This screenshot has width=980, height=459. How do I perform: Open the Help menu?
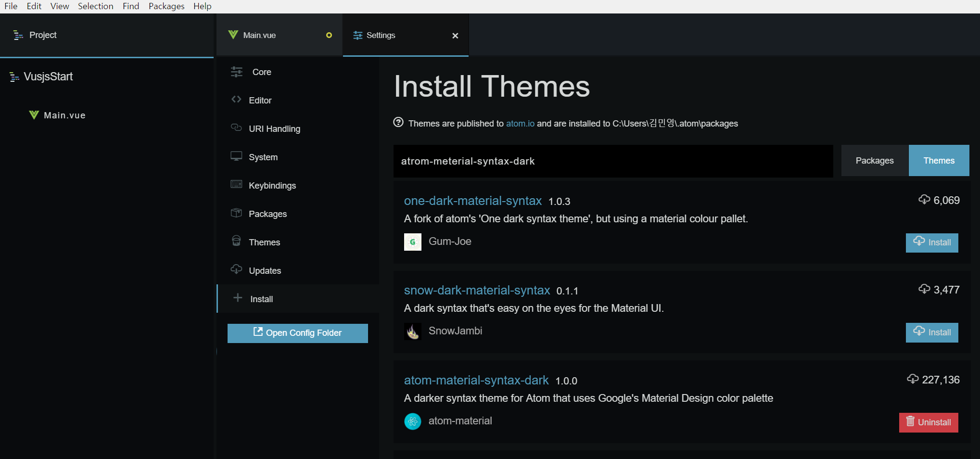[203, 6]
